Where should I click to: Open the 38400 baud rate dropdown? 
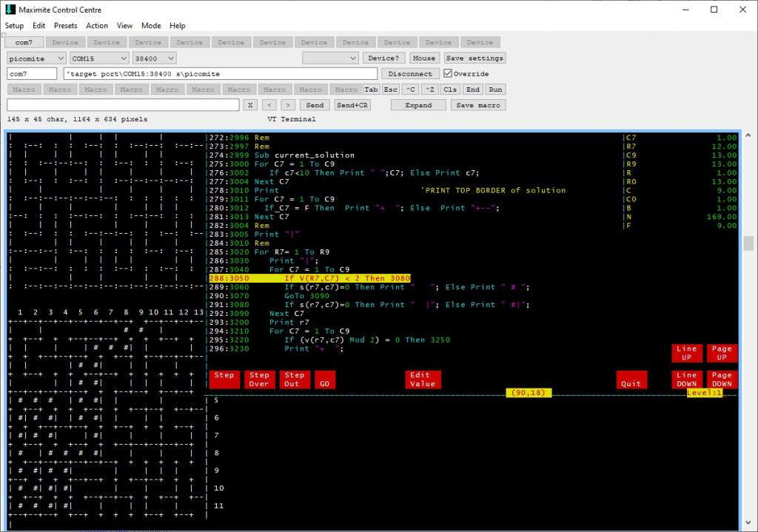[x=155, y=58]
